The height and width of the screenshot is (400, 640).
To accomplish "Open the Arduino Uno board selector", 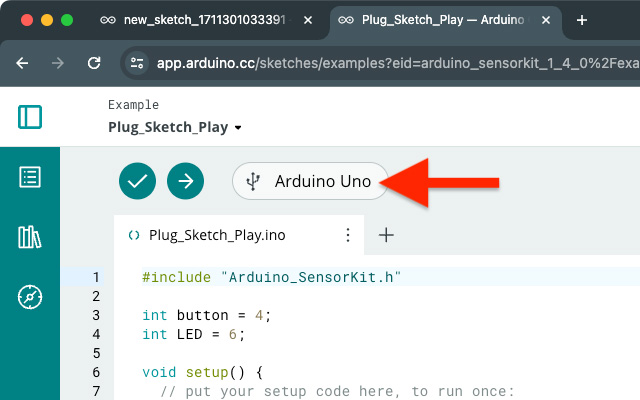I will click(x=310, y=181).
